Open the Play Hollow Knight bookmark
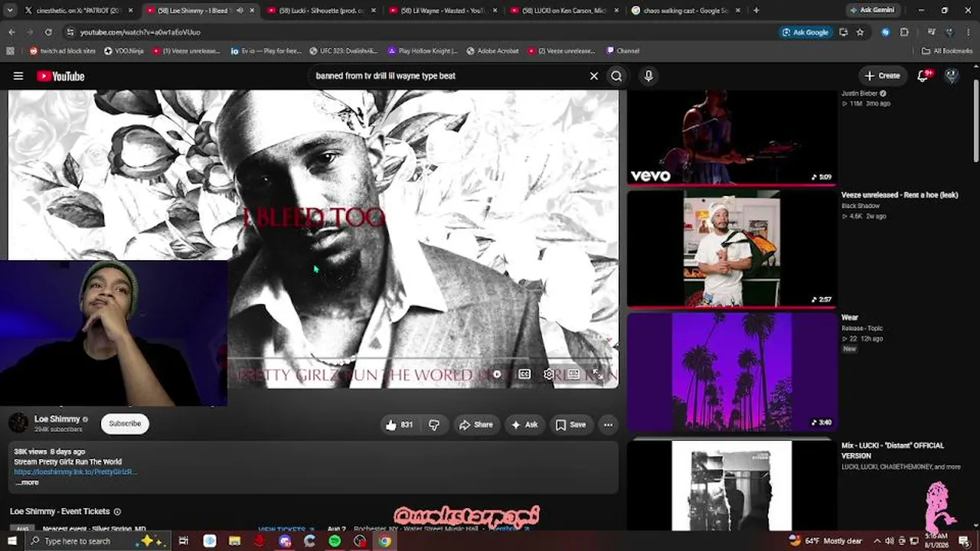Viewport: 980px width, 551px height. (422, 51)
